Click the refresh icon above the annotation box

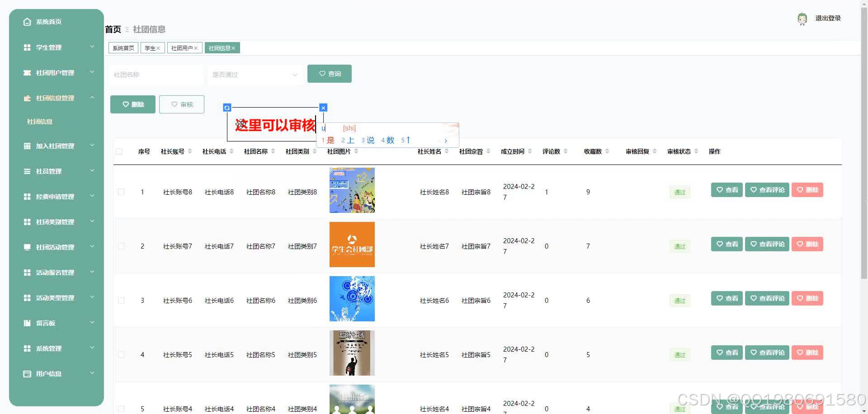[x=227, y=107]
